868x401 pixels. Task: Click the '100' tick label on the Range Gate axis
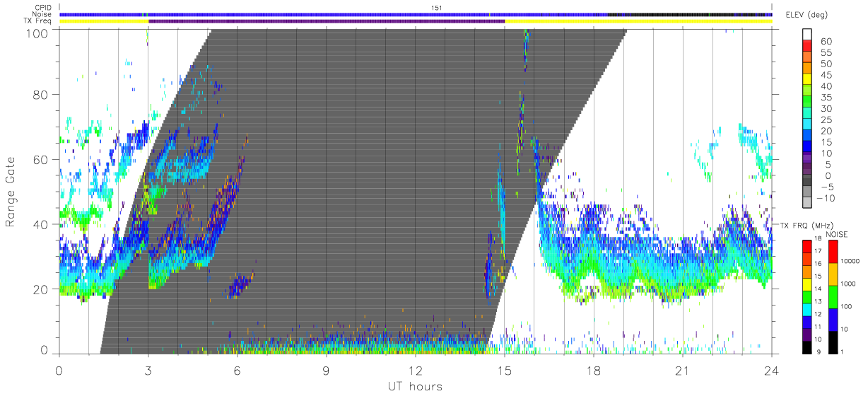coord(38,33)
